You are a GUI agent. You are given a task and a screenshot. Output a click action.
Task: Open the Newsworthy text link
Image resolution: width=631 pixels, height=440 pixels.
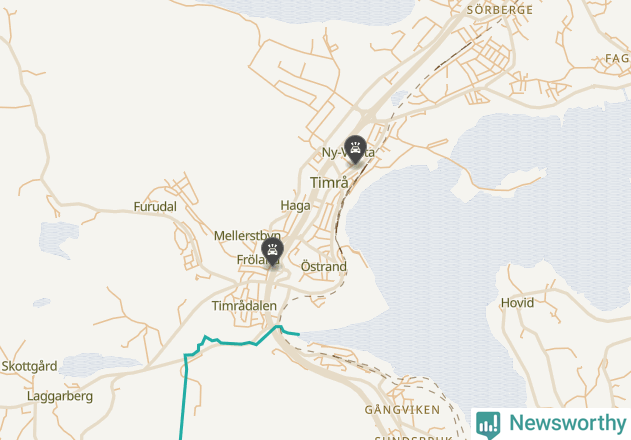point(567,423)
